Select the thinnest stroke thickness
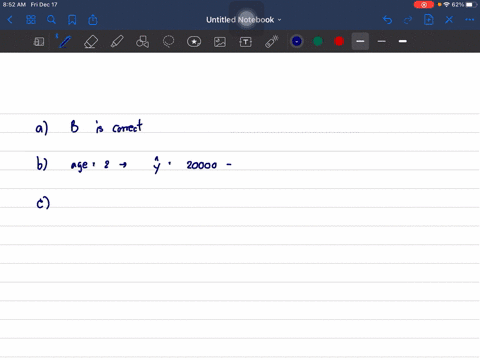 [x=382, y=41]
